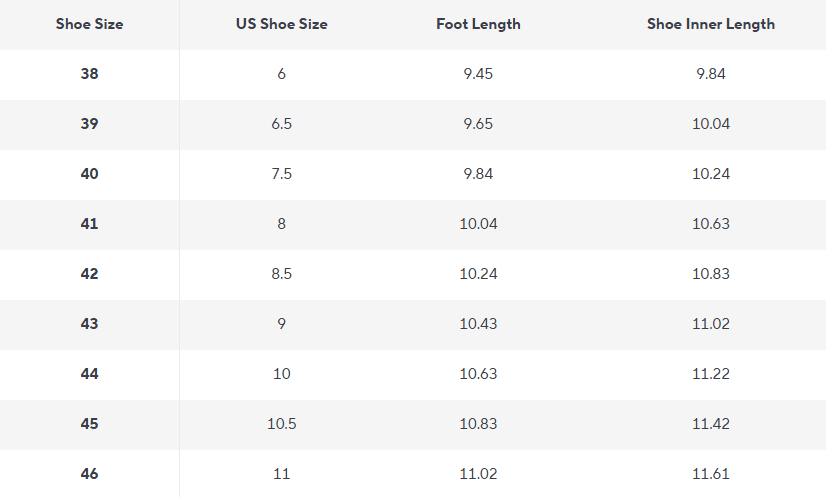Select shoe size 46 row label
826x498 pixels.
[x=90, y=474]
